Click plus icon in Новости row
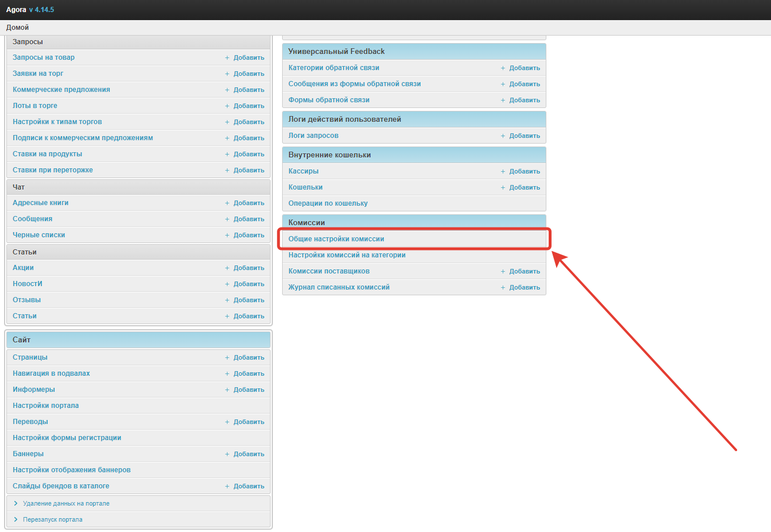This screenshot has height=532, width=771. (x=227, y=284)
